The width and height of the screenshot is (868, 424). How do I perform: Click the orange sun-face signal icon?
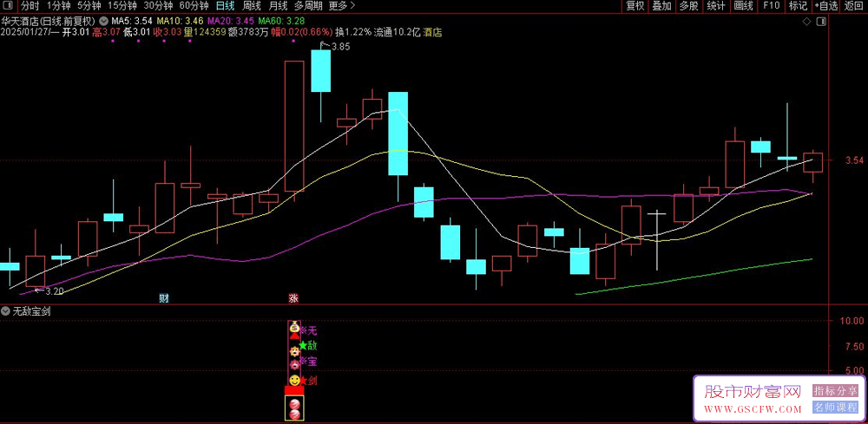click(294, 351)
